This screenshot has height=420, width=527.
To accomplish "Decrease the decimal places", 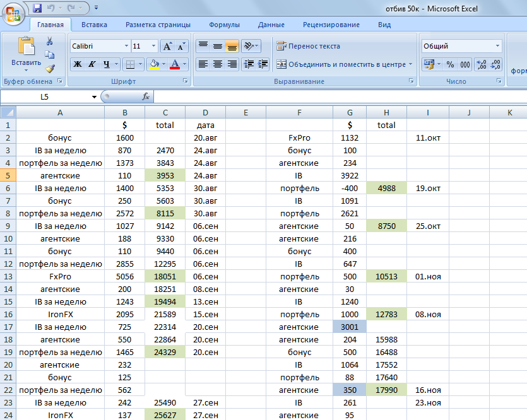I will (x=495, y=64).
